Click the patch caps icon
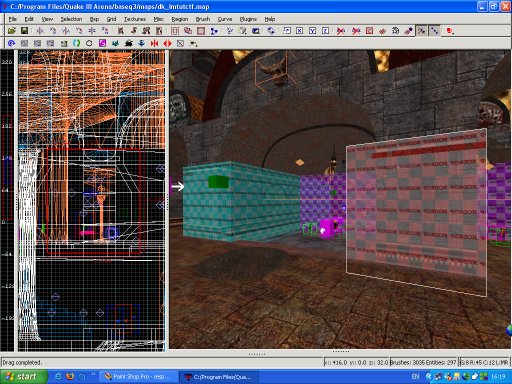The width and height of the screenshot is (512, 384). [395, 31]
